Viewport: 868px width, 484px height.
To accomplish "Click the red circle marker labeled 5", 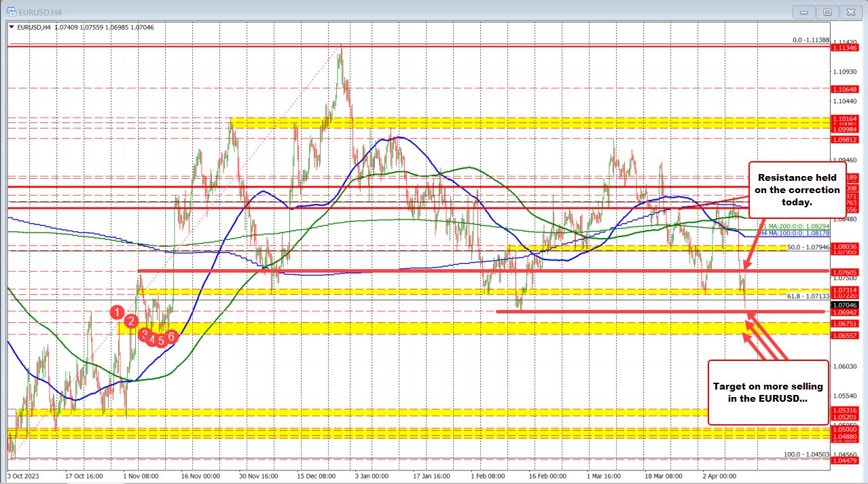I will [160, 339].
